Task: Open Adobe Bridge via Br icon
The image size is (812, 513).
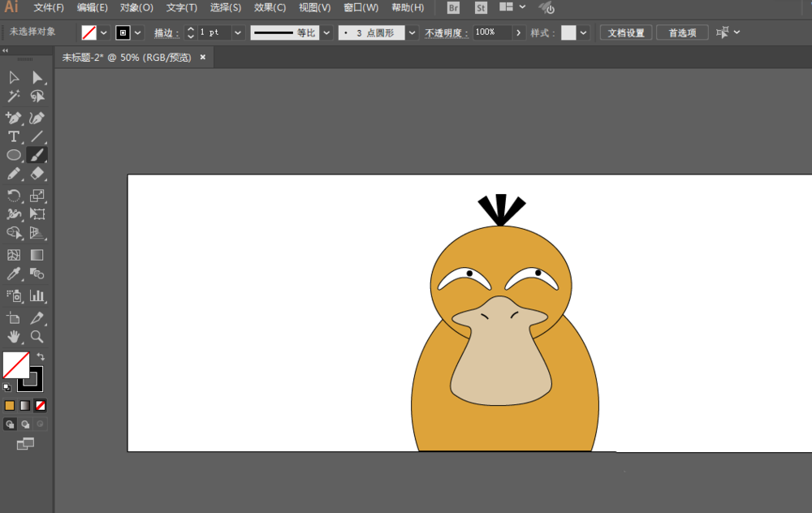Action: coord(454,8)
